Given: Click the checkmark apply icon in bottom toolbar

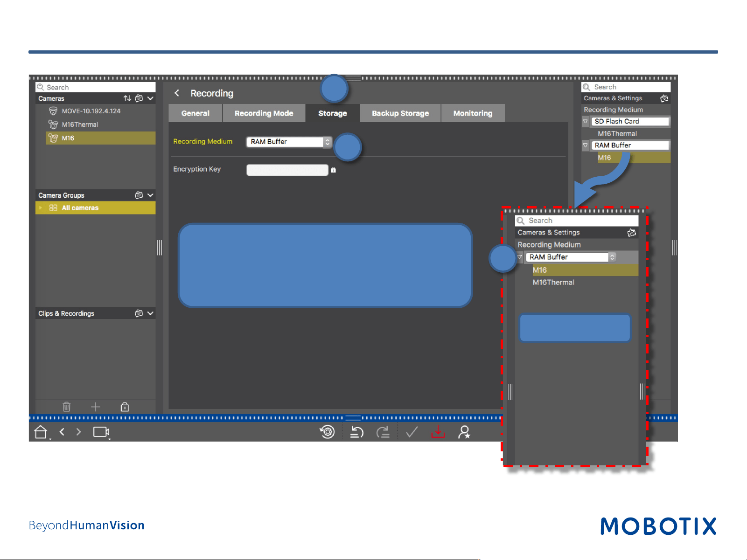Looking at the screenshot, I should [x=411, y=433].
